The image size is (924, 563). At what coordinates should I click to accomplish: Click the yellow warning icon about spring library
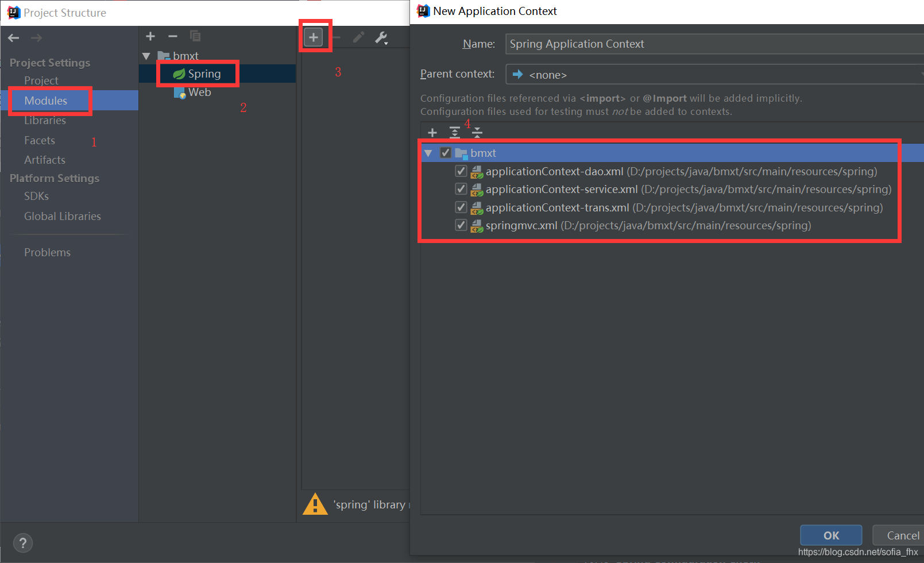(315, 504)
